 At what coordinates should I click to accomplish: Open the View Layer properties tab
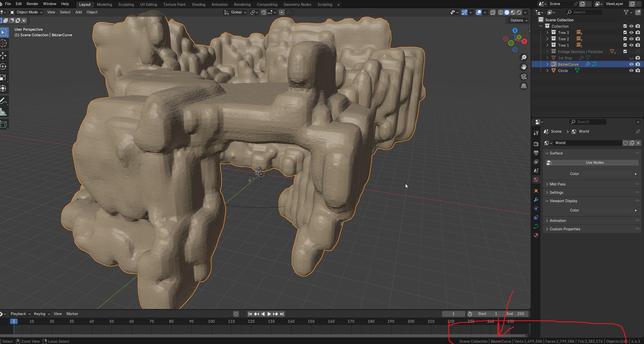click(x=536, y=162)
